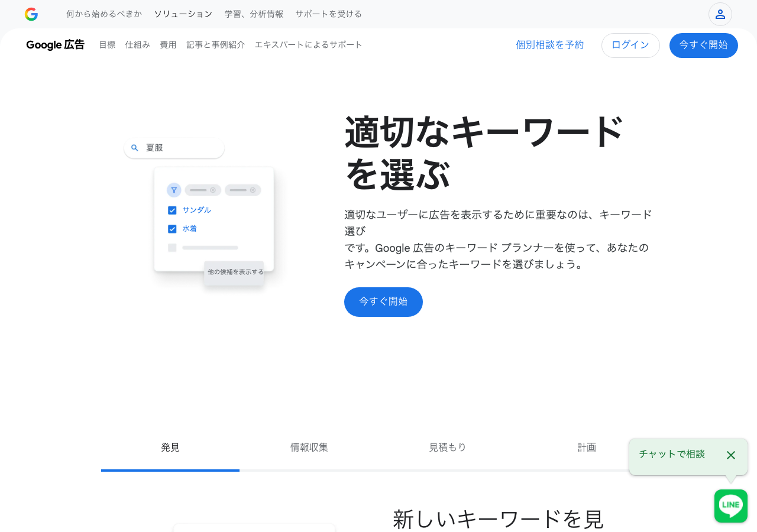Click the Google 広告 wordmark logo
The width and height of the screenshot is (757, 532).
[x=54, y=44]
